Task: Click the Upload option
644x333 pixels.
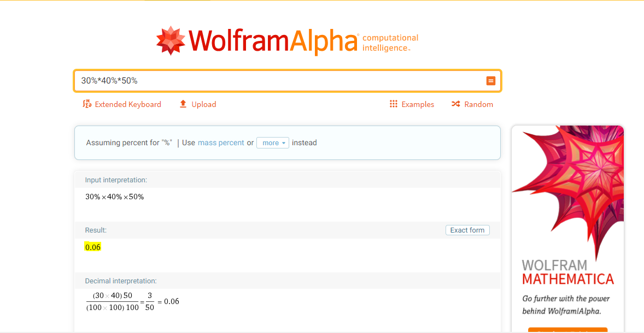Action: [x=198, y=104]
